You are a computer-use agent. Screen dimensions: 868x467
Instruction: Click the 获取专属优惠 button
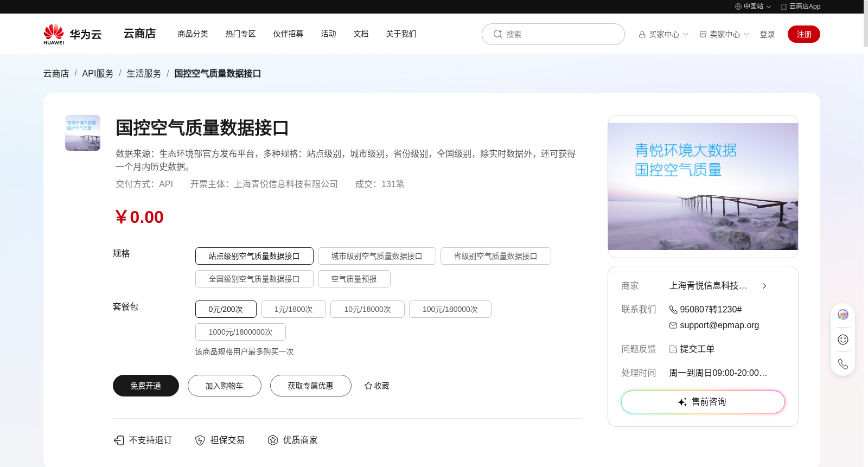tap(311, 386)
